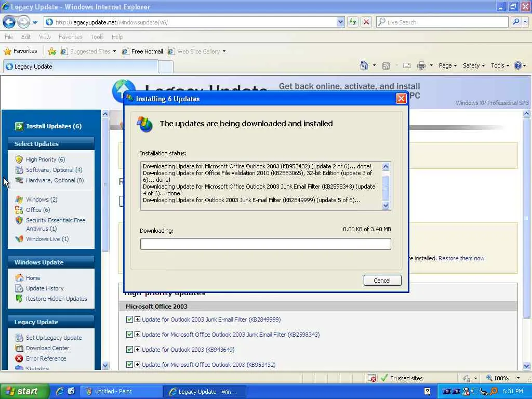This screenshot has height=399, width=532.
Task: Select the Legacy Update browser tab
Action: [81, 66]
